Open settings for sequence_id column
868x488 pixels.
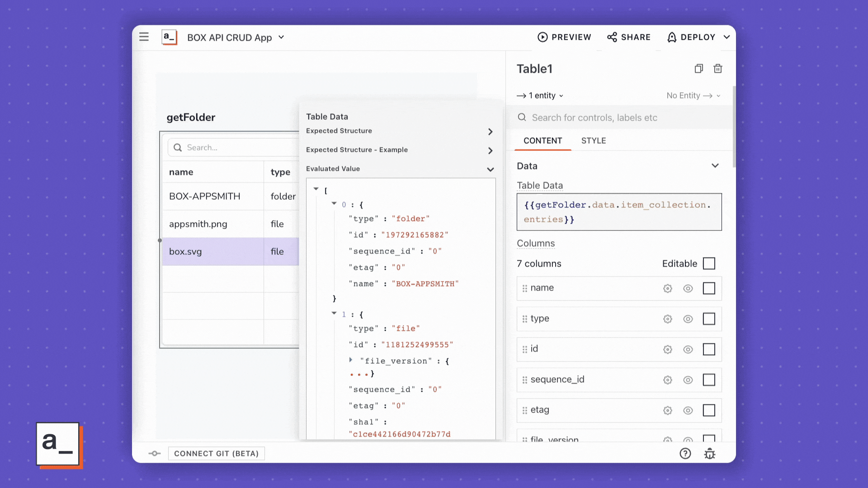click(x=668, y=380)
